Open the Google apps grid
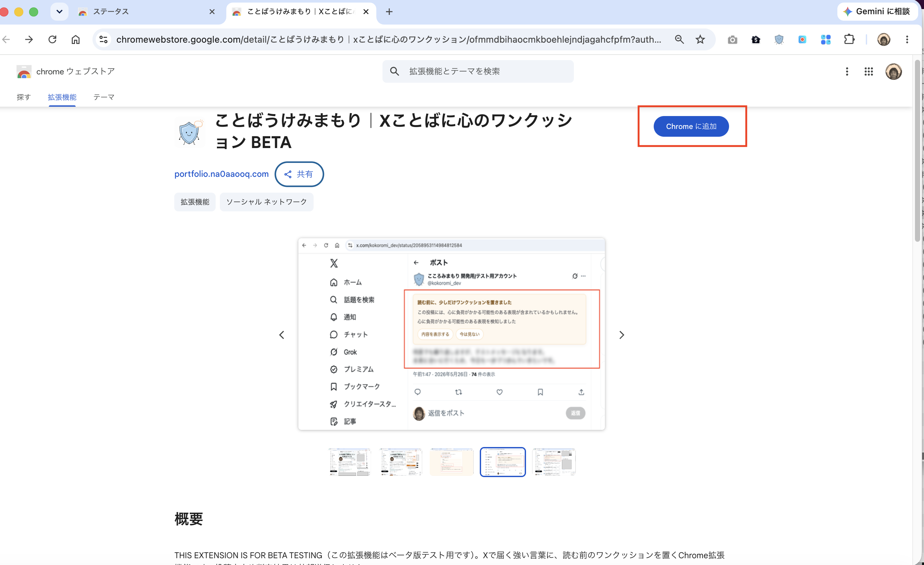This screenshot has width=924, height=565. click(x=868, y=71)
